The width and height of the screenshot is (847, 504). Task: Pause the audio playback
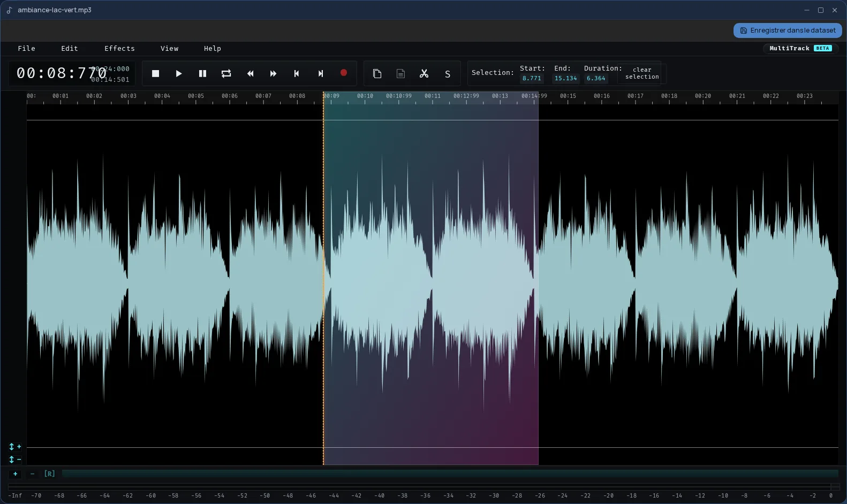[x=202, y=73]
